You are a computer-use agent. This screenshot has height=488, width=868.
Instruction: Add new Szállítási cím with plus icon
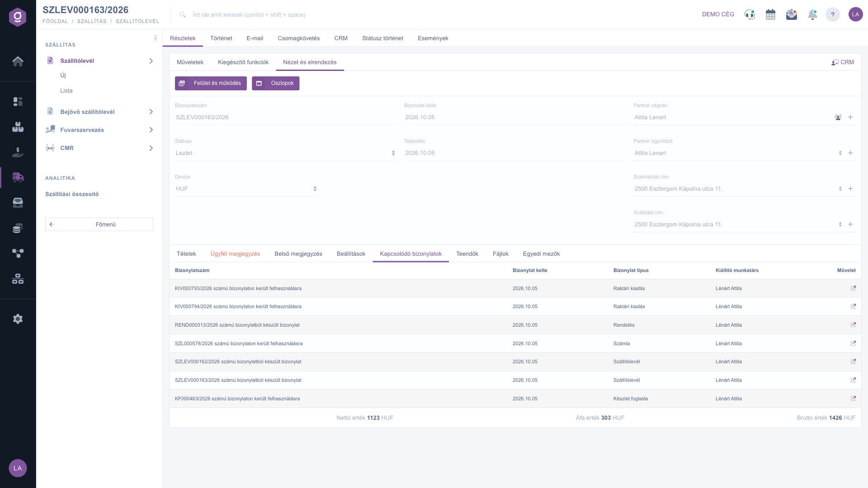(x=850, y=225)
